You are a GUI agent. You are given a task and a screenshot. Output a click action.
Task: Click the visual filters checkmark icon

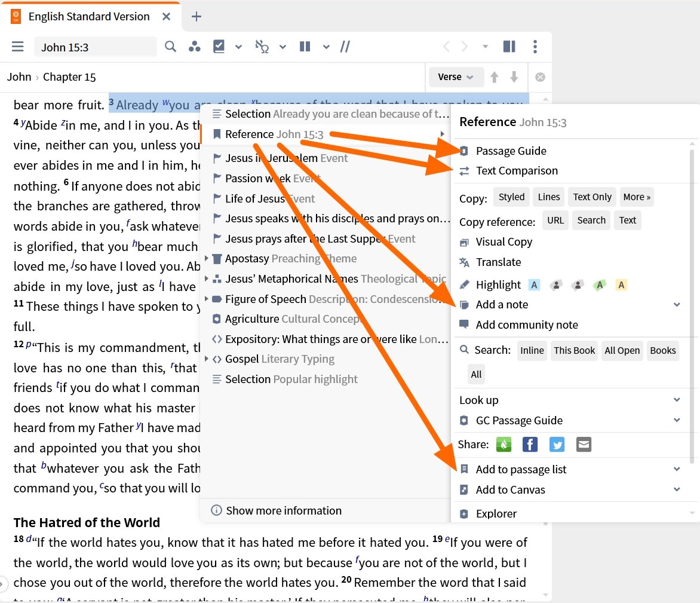pos(219,47)
